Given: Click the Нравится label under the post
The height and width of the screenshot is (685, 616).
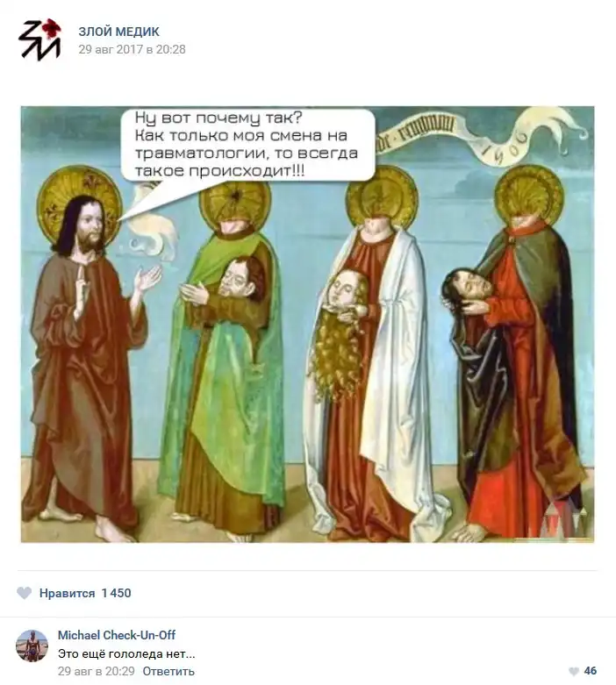Looking at the screenshot, I should point(67,593).
